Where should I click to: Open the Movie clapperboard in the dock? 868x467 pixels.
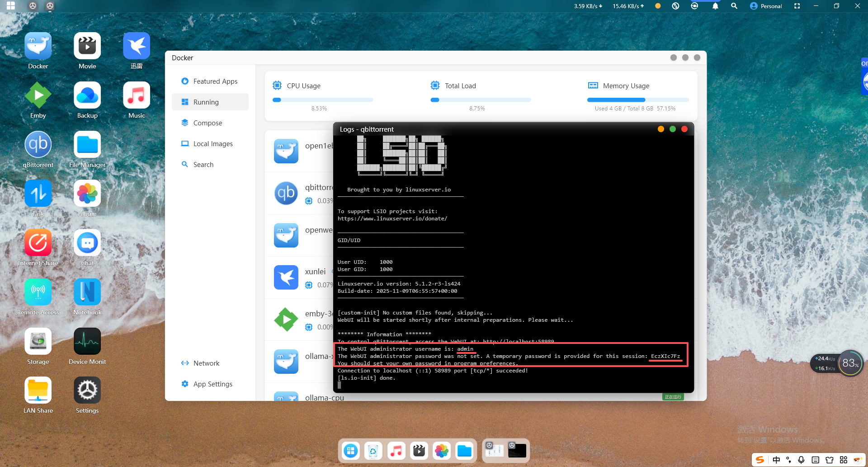[x=419, y=451]
